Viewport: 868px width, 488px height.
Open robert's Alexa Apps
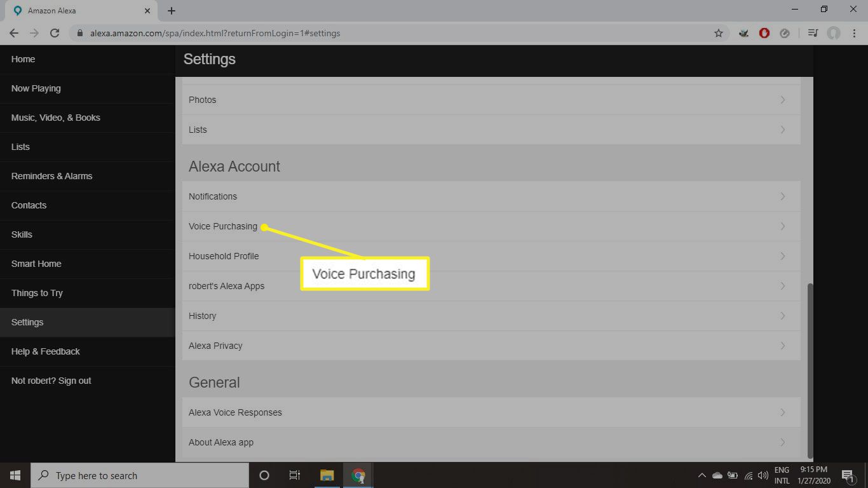[491, 286]
